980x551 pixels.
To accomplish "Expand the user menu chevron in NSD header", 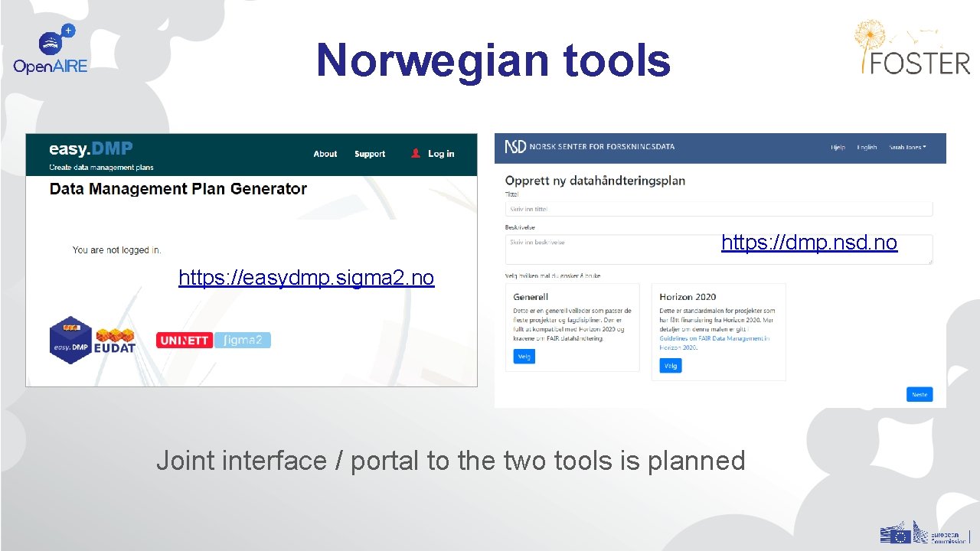I will (x=923, y=147).
